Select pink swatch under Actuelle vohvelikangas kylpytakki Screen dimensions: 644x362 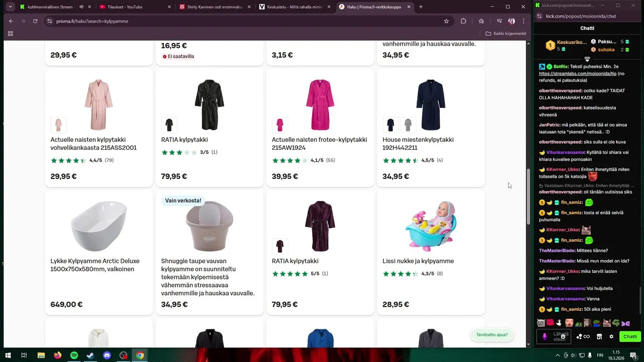(58, 125)
